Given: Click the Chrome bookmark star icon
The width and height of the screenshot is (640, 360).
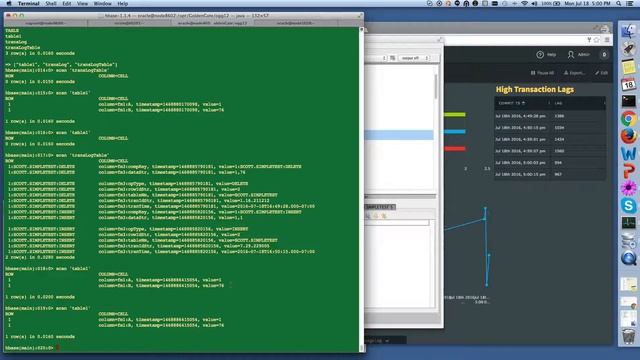Looking at the screenshot, I should click(x=597, y=40).
